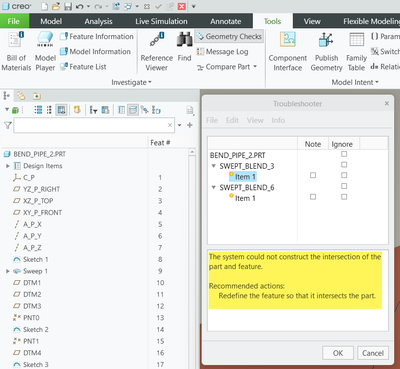Tick the Note checkbox for SWEPT_BLEND_6 Item 1
The image size is (400, 369).
(313, 197)
